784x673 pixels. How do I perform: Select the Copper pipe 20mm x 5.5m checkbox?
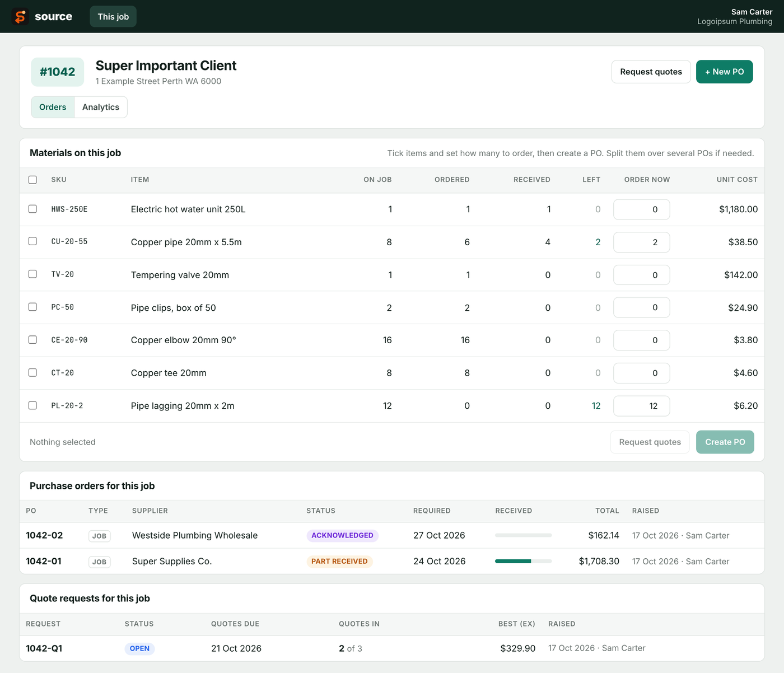32,241
